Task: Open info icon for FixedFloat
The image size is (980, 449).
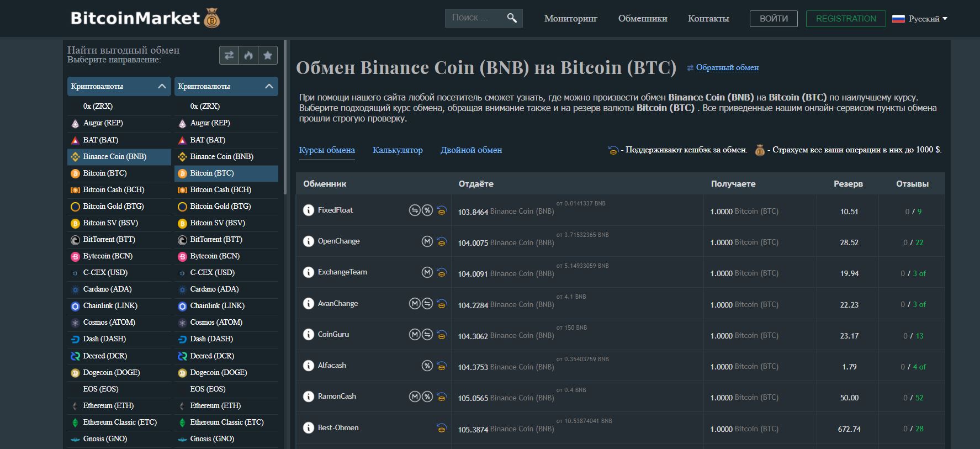Action: [x=309, y=210]
